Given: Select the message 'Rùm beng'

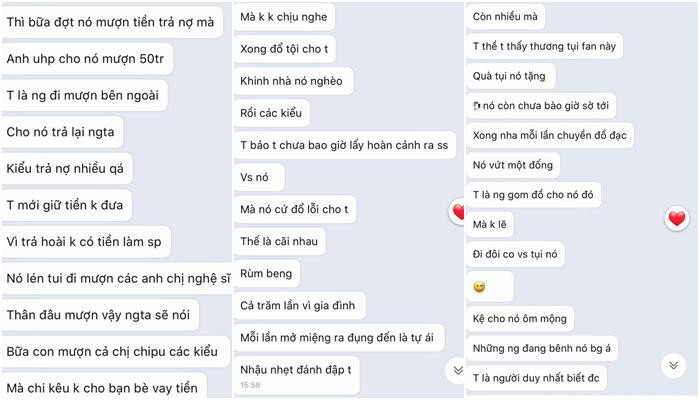Looking at the screenshot, I should (267, 273).
